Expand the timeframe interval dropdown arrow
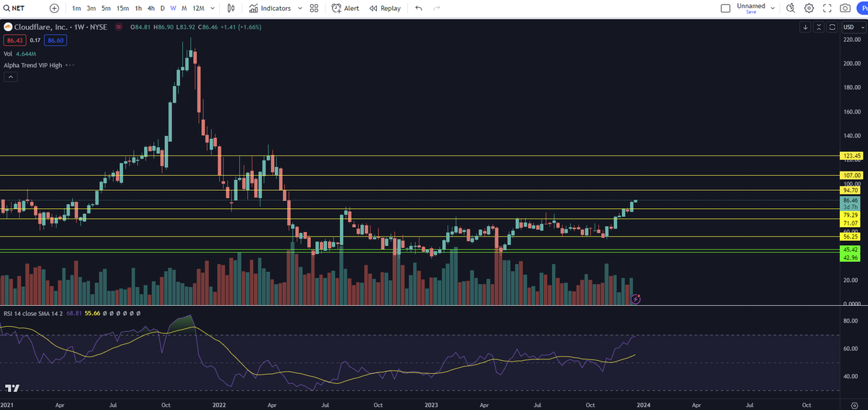Image resolution: width=868 pixels, height=410 pixels. point(213,8)
